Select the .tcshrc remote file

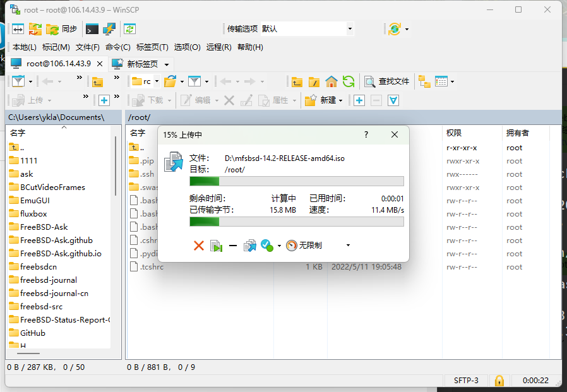click(147, 267)
